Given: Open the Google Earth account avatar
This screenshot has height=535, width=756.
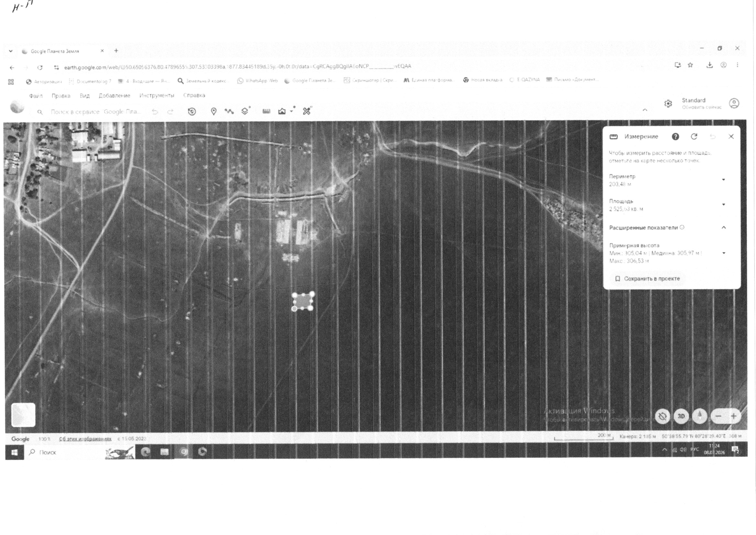Looking at the screenshot, I should coord(734,104).
